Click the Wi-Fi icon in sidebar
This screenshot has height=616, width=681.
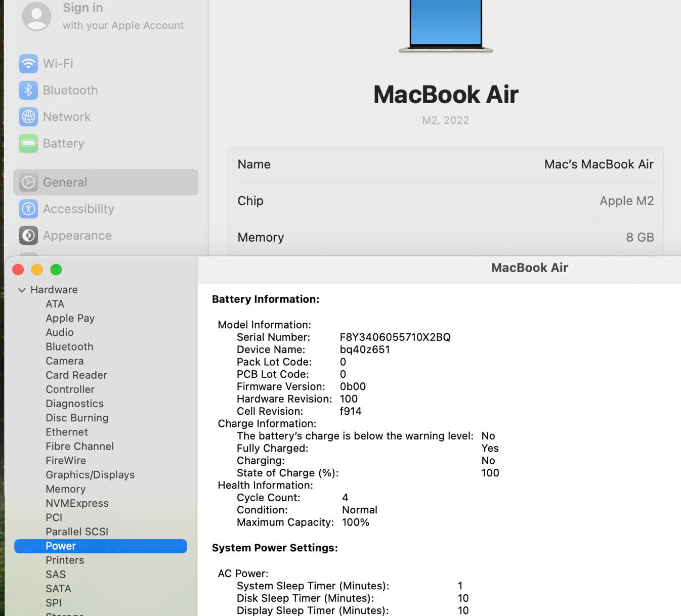[x=28, y=64]
